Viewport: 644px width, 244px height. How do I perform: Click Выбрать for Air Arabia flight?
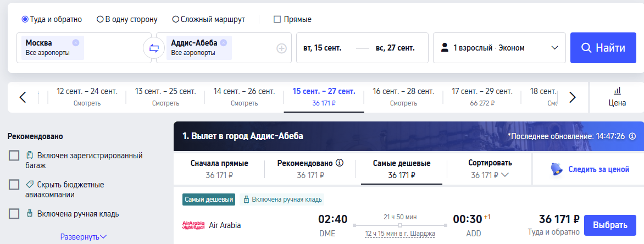(609, 225)
